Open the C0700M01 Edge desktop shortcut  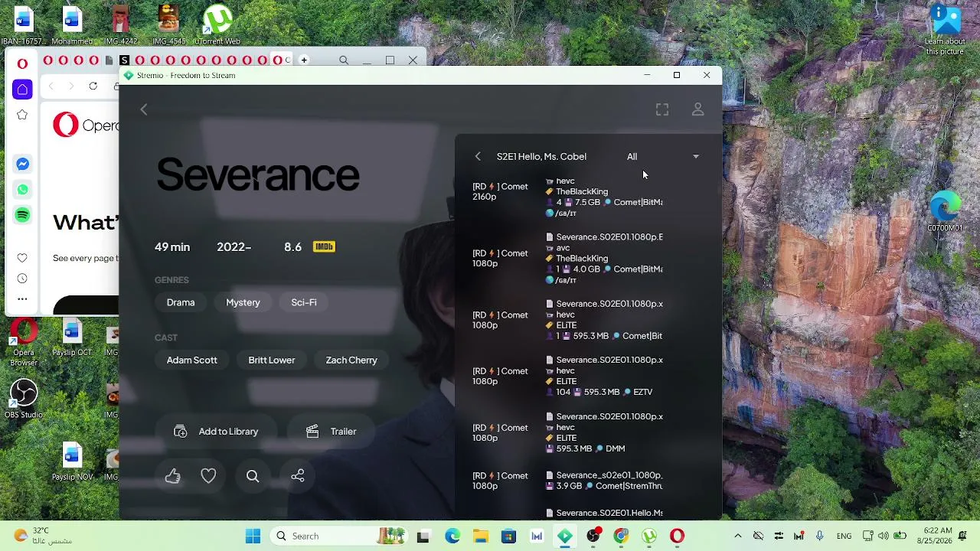click(945, 211)
